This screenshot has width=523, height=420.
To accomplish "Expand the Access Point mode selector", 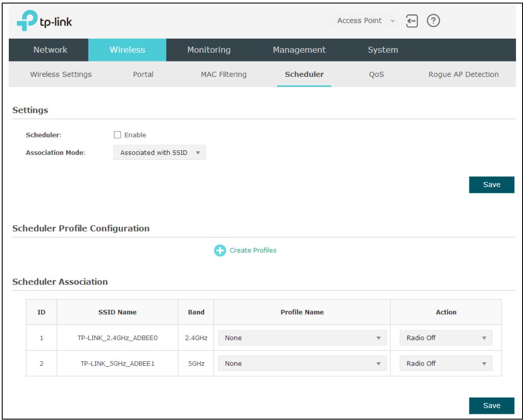I will (x=366, y=21).
